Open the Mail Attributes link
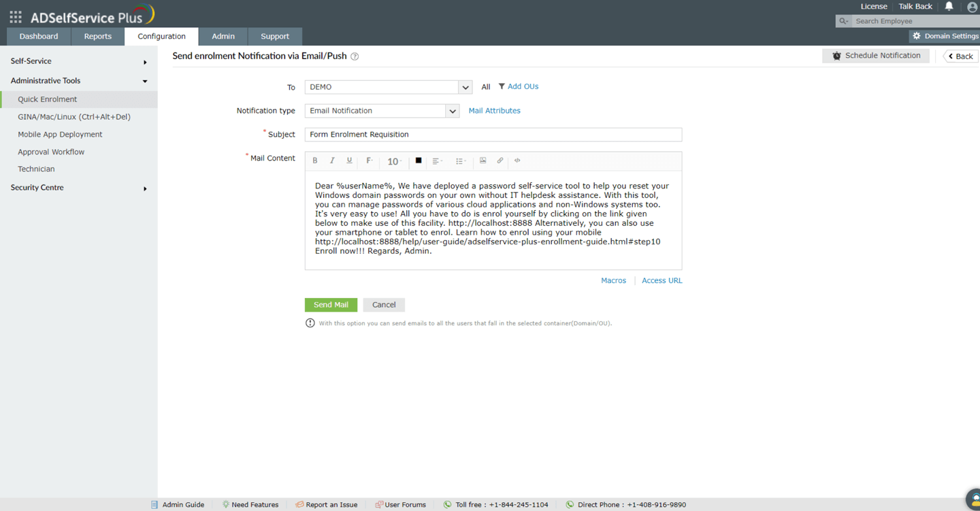 click(494, 111)
